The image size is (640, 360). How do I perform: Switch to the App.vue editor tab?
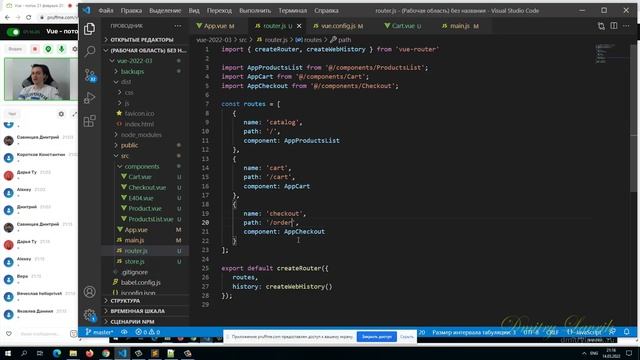point(218,26)
